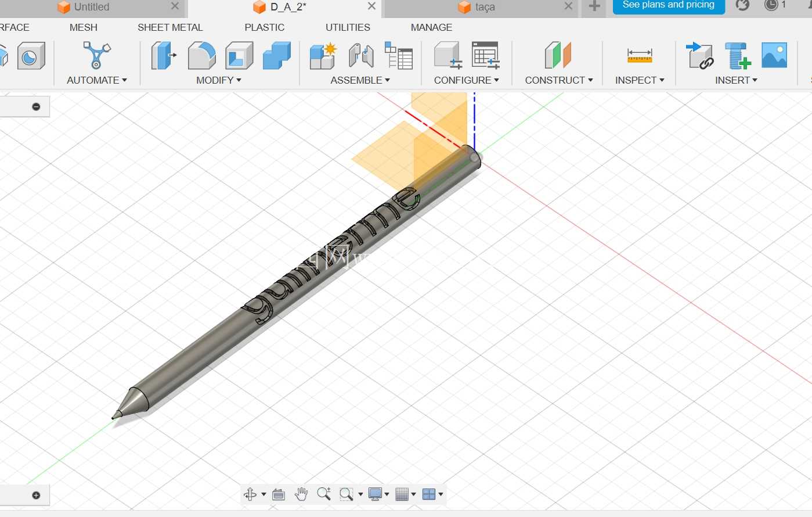Viewport: 812px width, 517px height.
Task: Click See plans and pricing button
Action: (x=669, y=5)
